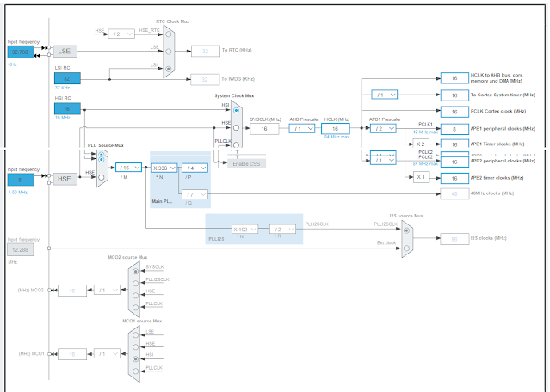This screenshot has width=550, height=392.
Task: Open the HSE /2 divider dropdown for HSE_RTC
Action: click(x=121, y=34)
